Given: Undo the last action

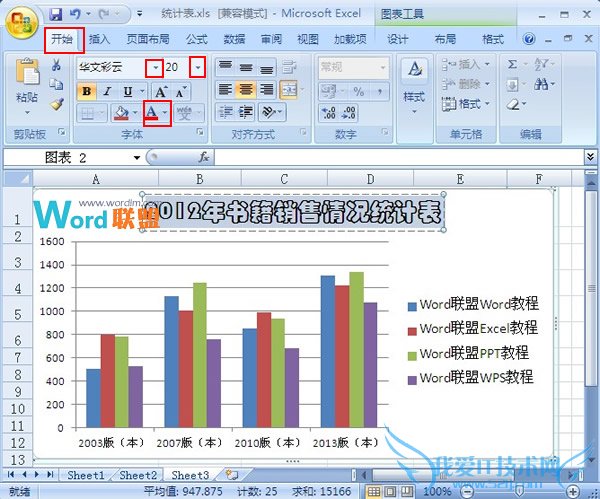Looking at the screenshot, I should (75, 15).
